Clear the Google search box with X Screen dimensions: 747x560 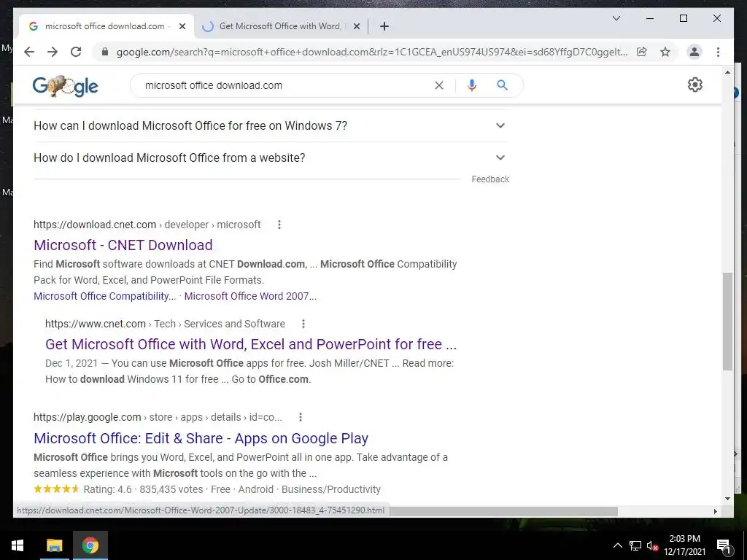pos(438,85)
